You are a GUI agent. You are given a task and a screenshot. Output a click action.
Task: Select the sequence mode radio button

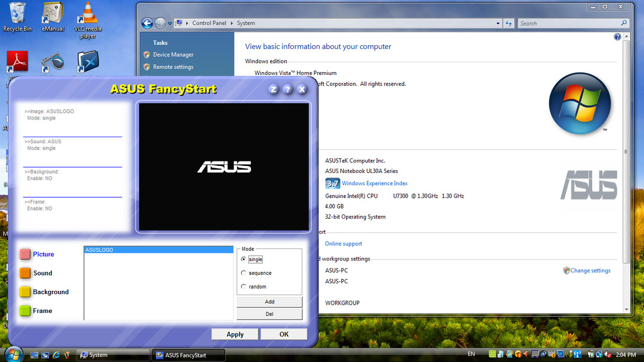(x=243, y=273)
